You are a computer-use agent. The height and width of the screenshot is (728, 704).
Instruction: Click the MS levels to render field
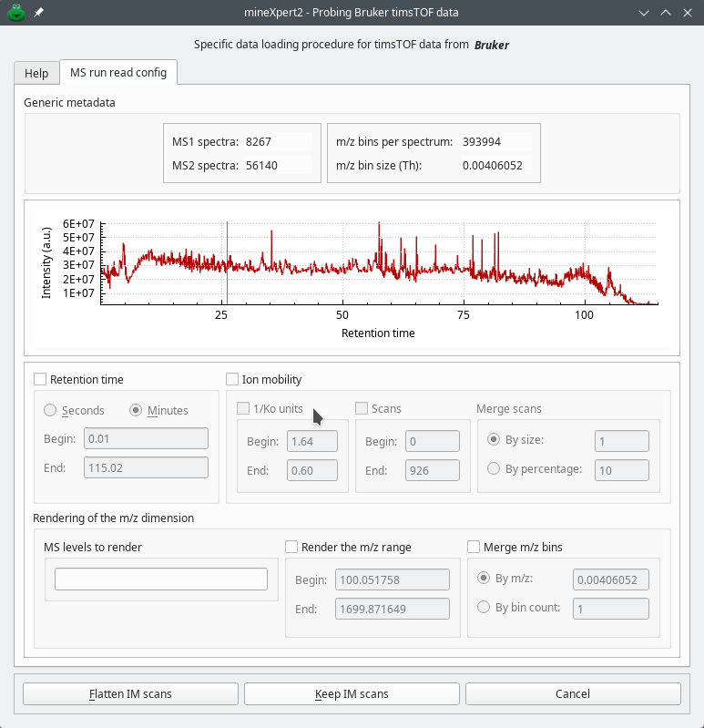pos(161,579)
